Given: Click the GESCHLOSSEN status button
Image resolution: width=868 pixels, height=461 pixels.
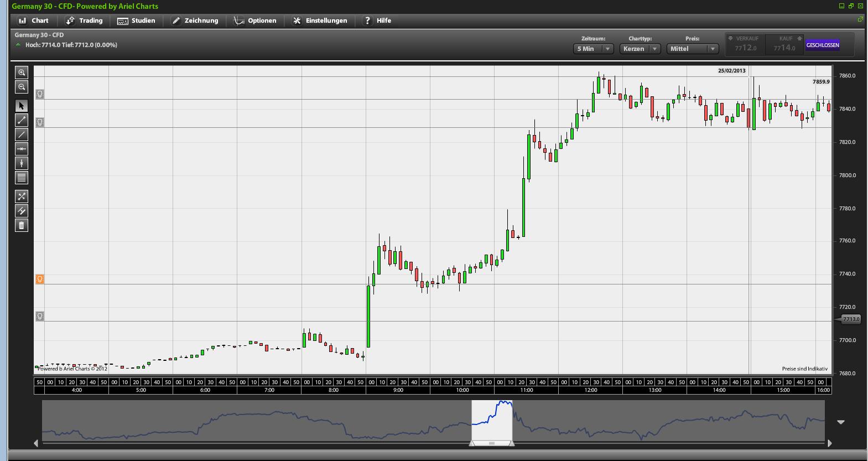Looking at the screenshot, I should [x=823, y=45].
